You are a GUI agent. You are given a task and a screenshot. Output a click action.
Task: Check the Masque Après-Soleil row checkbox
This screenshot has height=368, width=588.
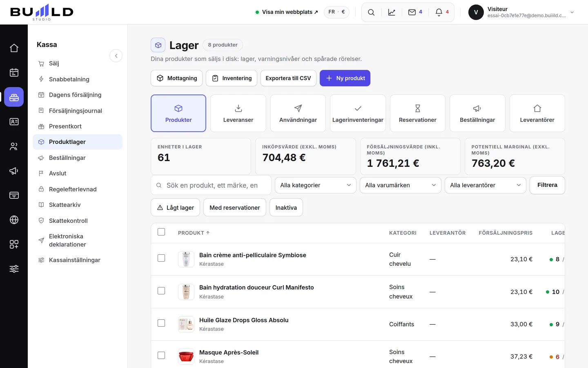pyautogui.click(x=161, y=355)
